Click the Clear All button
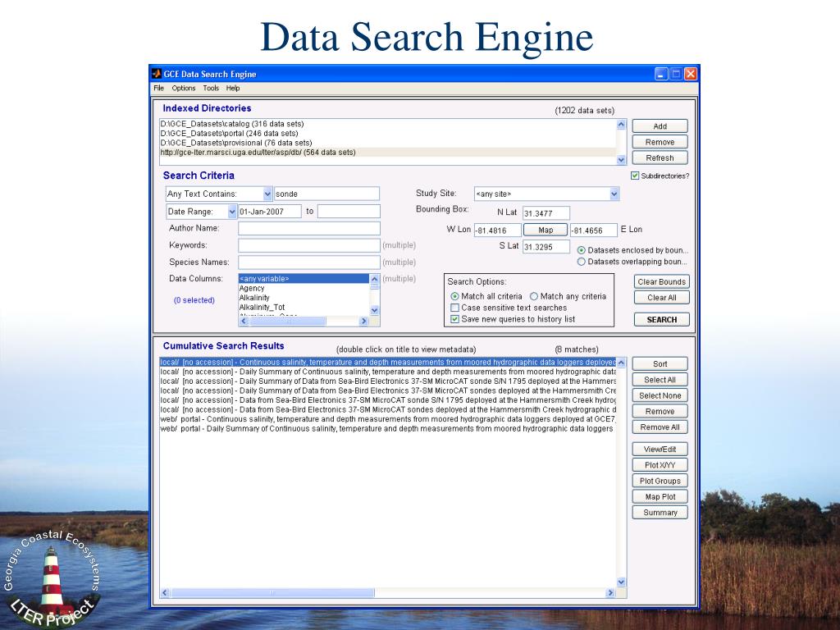Viewport: 840px width, 630px height. pyautogui.click(x=661, y=298)
